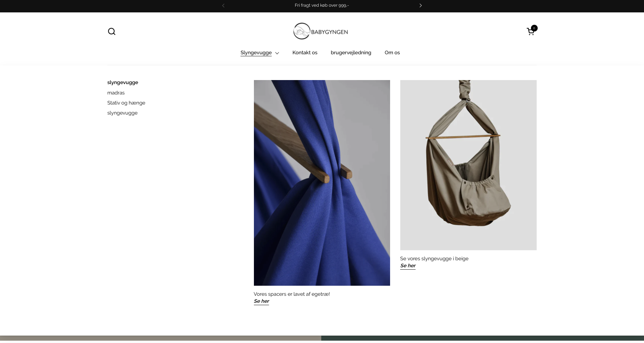Open the search magnifier icon
The height and width of the screenshot is (343, 644).
[112, 31]
